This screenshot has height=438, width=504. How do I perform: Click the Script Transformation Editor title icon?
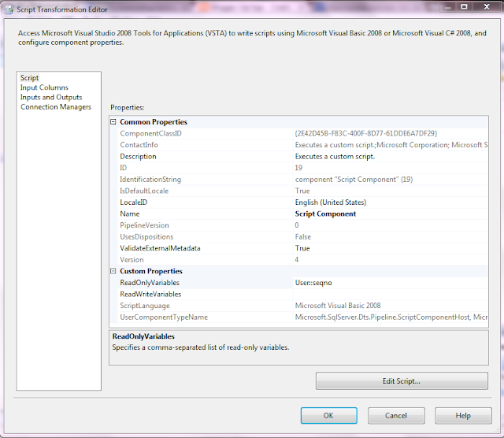[x=9, y=9]
